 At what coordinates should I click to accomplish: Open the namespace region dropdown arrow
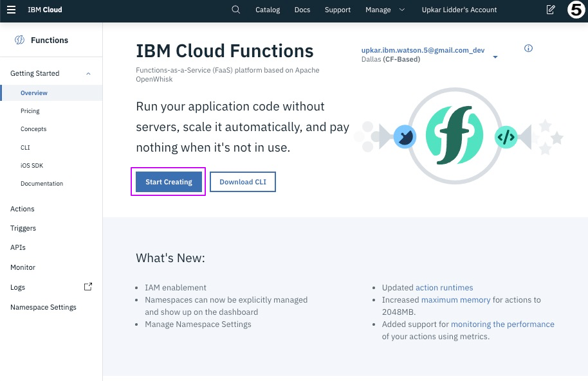(x=495, y=57)
